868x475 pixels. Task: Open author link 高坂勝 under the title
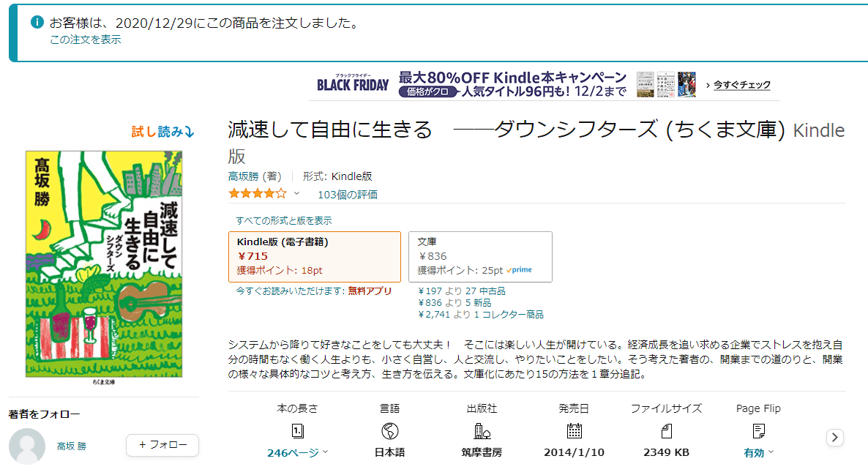[244, 176]
